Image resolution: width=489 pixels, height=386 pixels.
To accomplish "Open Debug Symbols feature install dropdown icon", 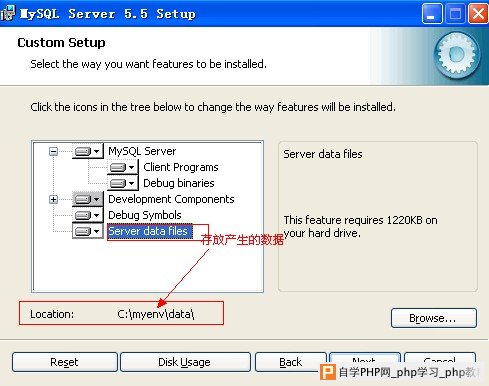I will (x=88, y=215).
